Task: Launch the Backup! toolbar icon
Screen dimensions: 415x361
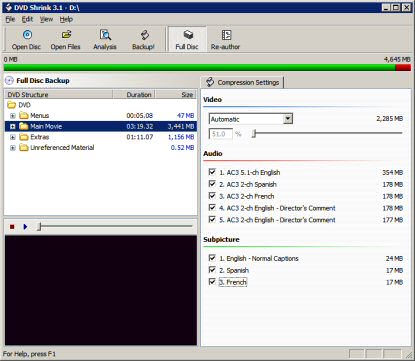Action: point(143,40)
